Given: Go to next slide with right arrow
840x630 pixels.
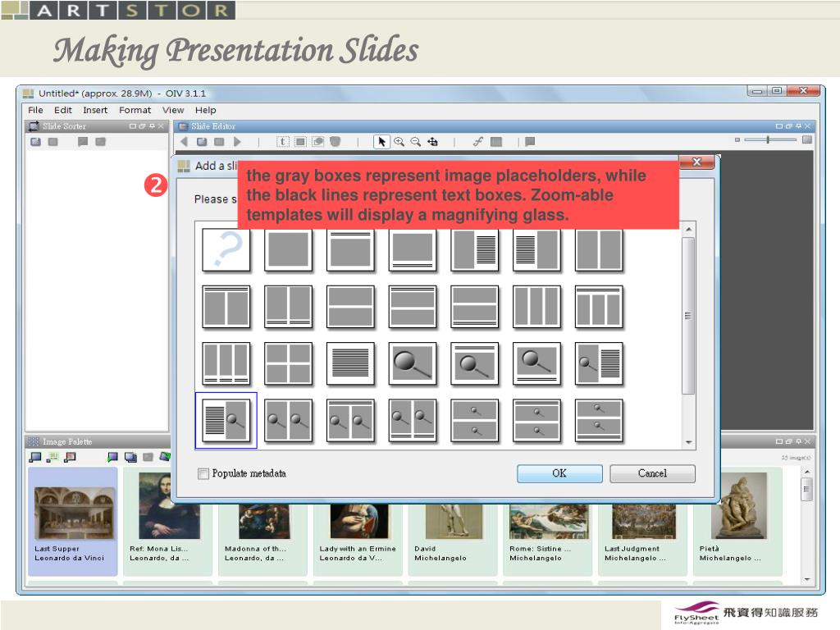Looking at the screenshot, I should tap(237, 141).
